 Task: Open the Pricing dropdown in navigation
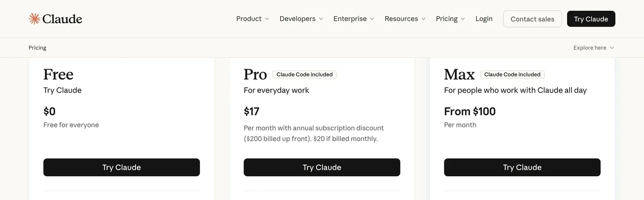[x=450, y=19]
